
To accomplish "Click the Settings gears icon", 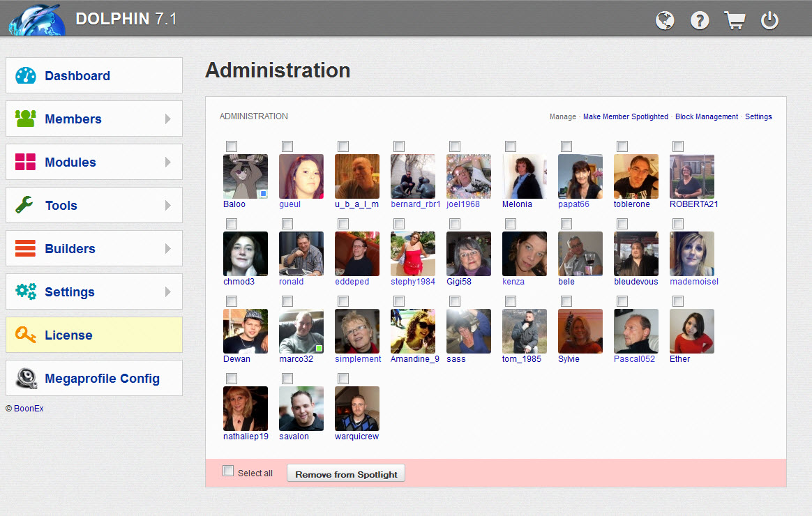I will pos(25,291).
